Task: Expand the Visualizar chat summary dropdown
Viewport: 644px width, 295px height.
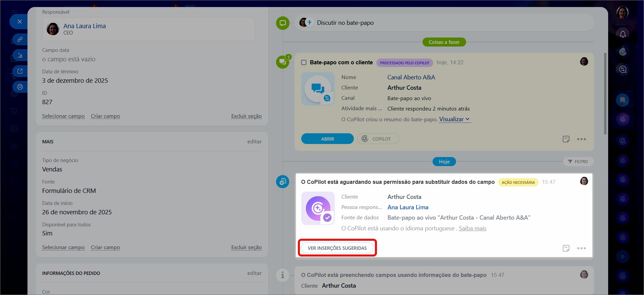Action: (454, 120)
